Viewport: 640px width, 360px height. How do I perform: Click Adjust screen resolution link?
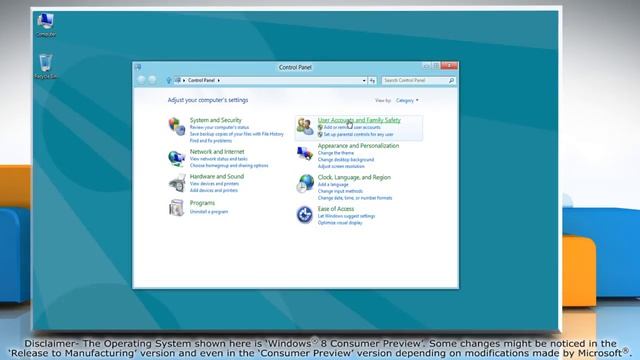tap(341, 167)
